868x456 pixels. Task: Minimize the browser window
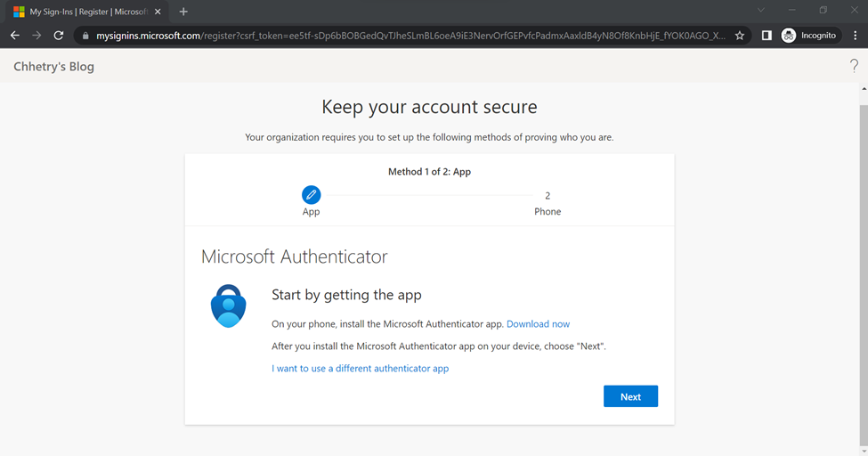[x=792, y=10]
